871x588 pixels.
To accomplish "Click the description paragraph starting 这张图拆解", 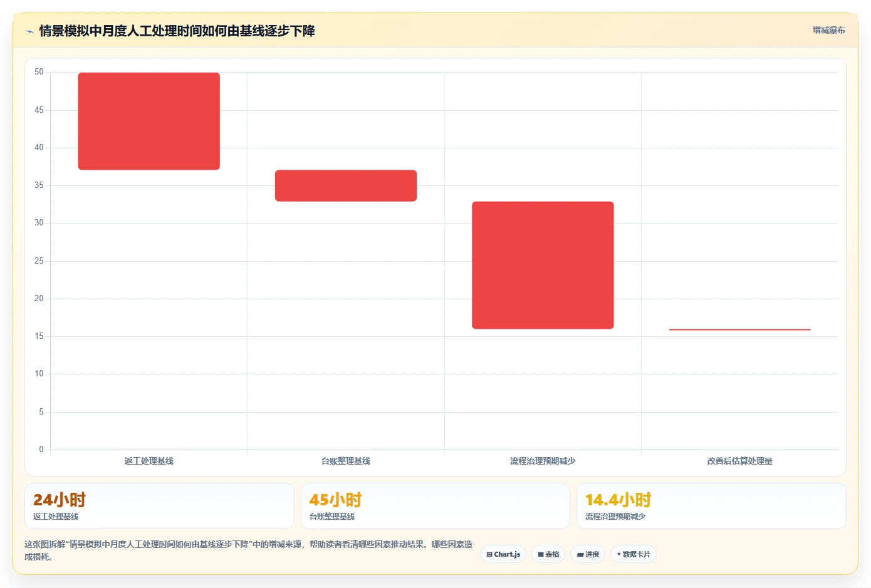I will [249, 550].
